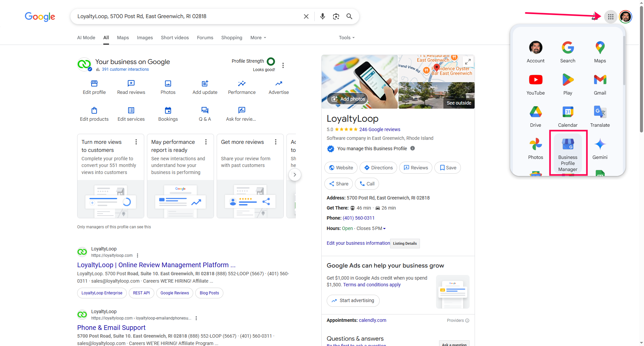This screenshot has width=644, height=346.
Task: Open the Tools dropdown
Action: 346,38
